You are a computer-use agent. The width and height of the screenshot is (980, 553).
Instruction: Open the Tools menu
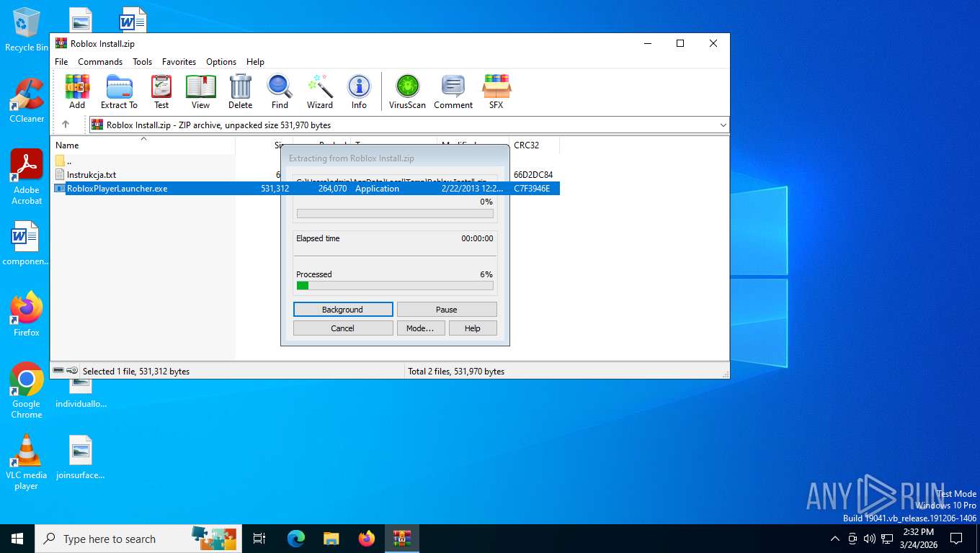pos(142,62)
